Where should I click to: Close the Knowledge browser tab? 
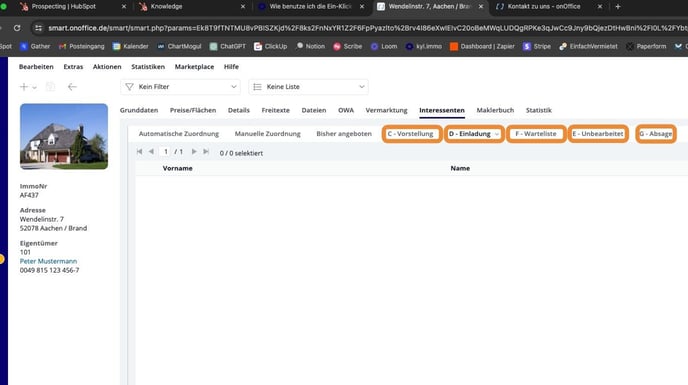click(243, 7)
